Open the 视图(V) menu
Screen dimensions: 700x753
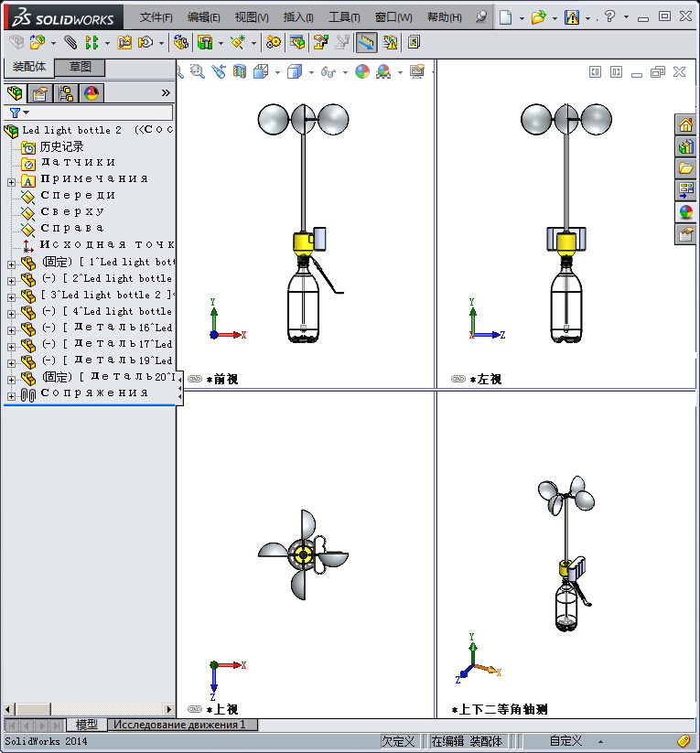pyautogui.click(x=252, y=17)
